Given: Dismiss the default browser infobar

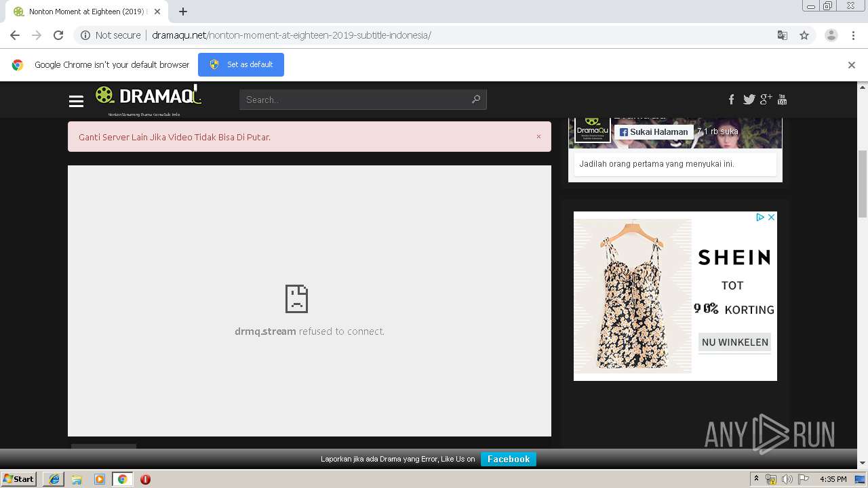Looking at the screenshot, I should tap(852, 65).
